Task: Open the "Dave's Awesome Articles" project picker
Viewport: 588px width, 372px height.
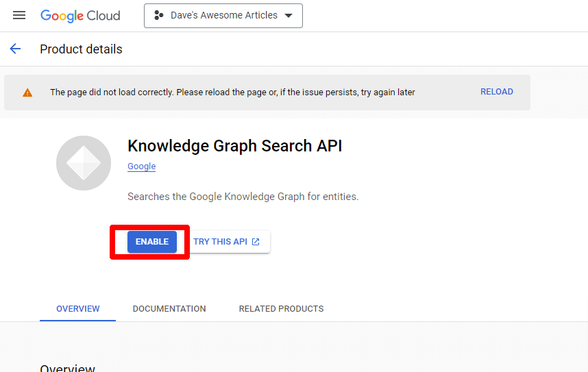Action: pyautogui.click(x=223, y=16)
